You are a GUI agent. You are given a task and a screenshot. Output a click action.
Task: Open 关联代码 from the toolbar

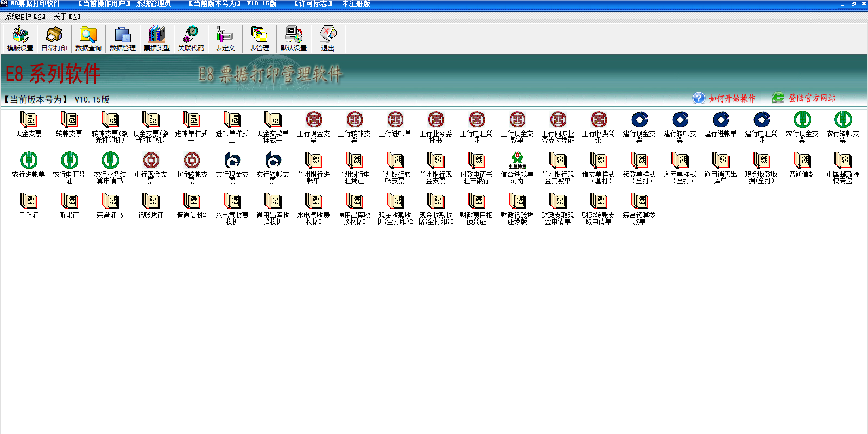point(191,39)
